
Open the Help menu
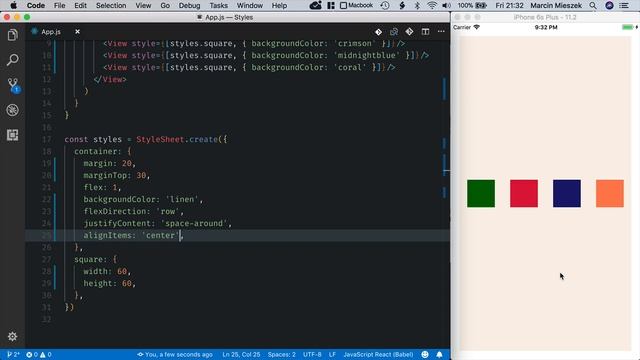tap(279, 5)
